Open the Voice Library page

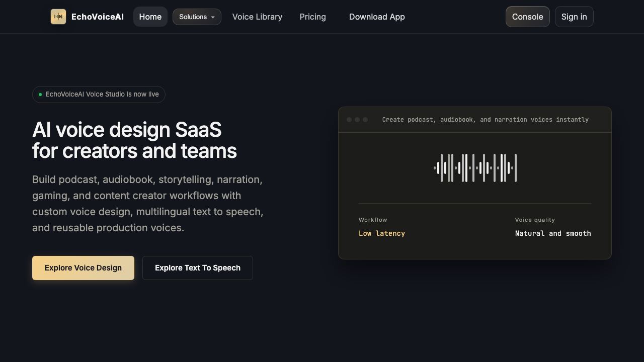point(257,17)
